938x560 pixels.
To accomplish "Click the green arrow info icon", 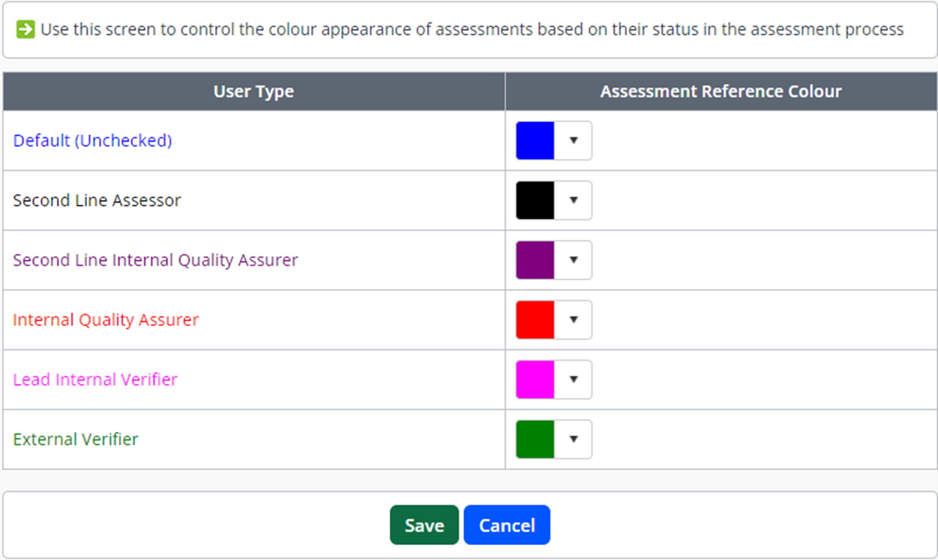I will pyautogui.click(x=25, y=30).
